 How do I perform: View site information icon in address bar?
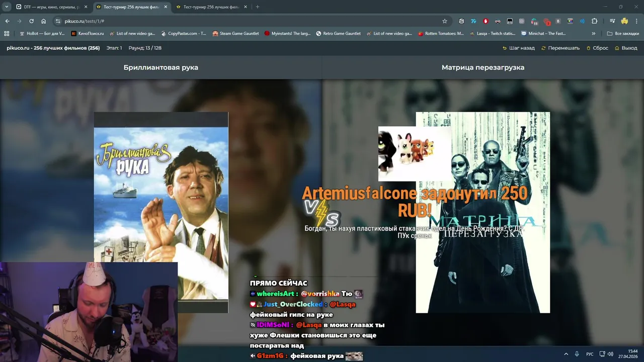pyautogui.click(x=58, y=21)
